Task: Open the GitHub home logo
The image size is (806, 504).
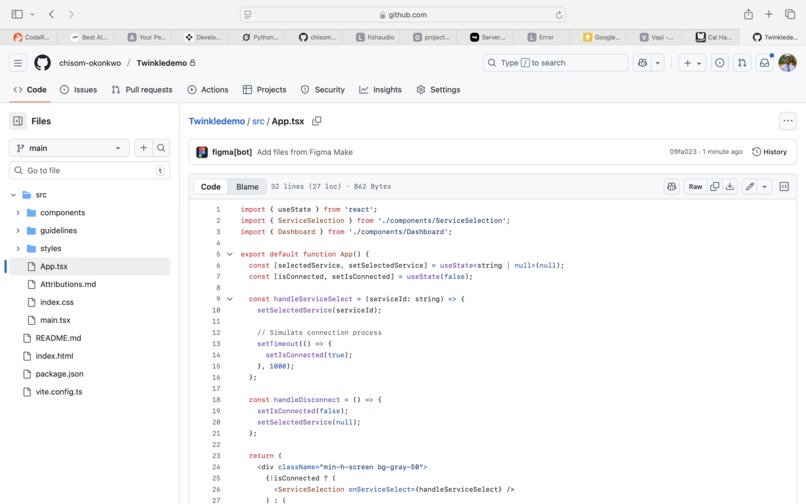Action: click(42, 63)
